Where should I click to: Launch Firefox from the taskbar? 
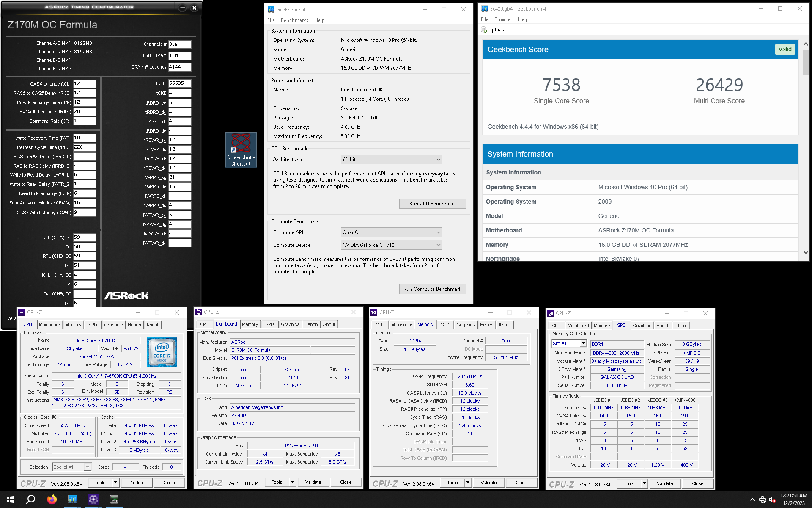click(52, 500)
